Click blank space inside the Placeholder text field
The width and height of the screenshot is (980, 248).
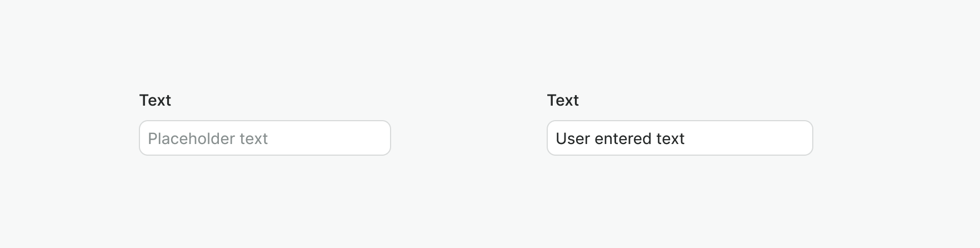pos(333,138)
